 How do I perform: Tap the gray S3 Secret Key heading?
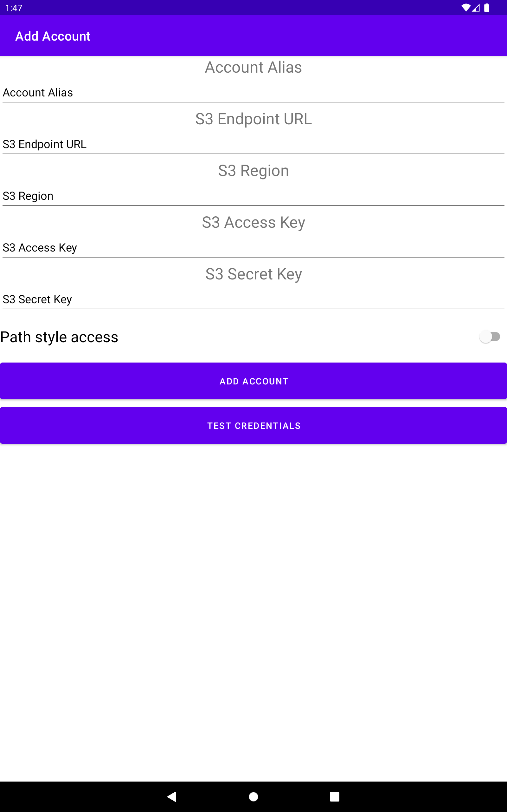pyautogui.click(x=253, y=274)
